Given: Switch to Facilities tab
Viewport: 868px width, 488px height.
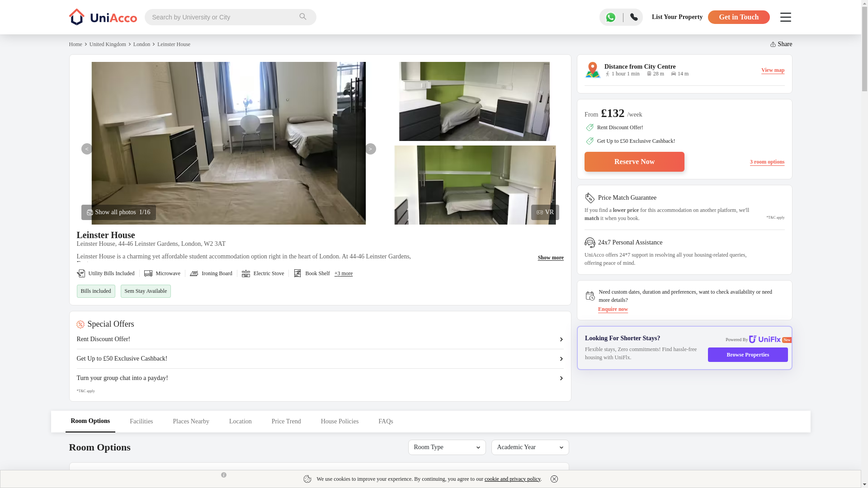Looking at the screenshot, I should (x=141, y=422).
